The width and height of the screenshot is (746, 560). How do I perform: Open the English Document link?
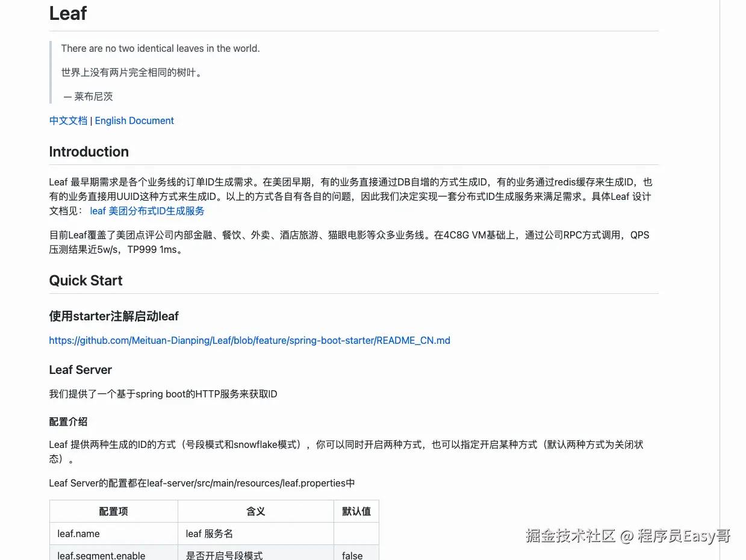pos(134,120)
